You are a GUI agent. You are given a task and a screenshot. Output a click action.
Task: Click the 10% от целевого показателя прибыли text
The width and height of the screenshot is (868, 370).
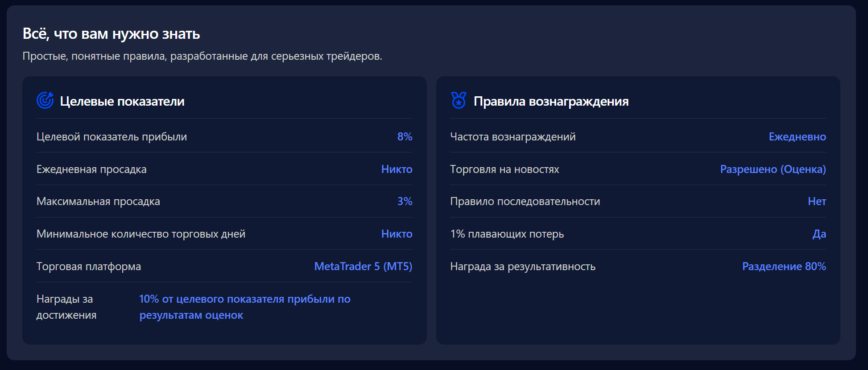tap(245, 307)
